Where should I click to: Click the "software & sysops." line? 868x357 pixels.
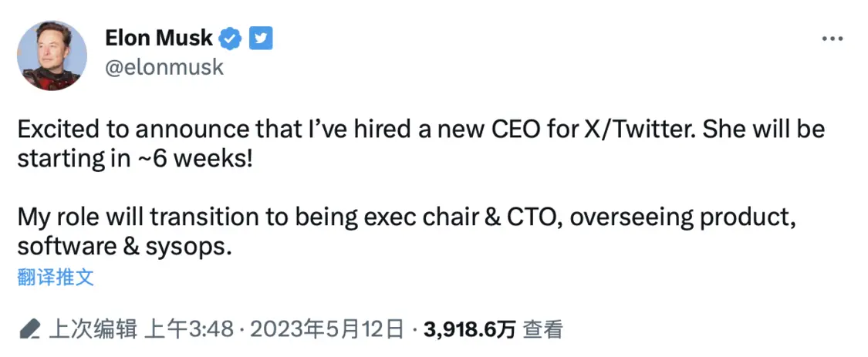(124, 248)
